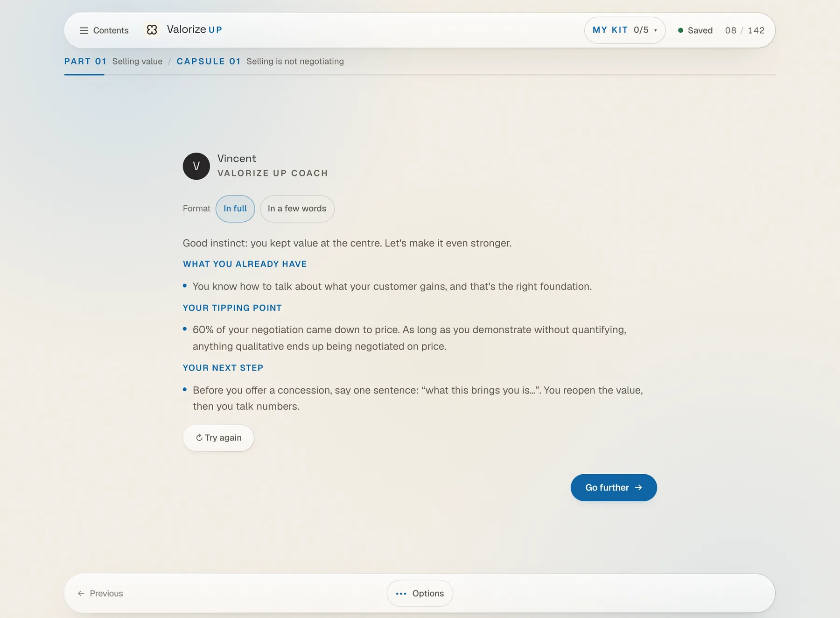Switch format to In a few words
Viewport: 840px width, 618px height.
tap(297, 209)
